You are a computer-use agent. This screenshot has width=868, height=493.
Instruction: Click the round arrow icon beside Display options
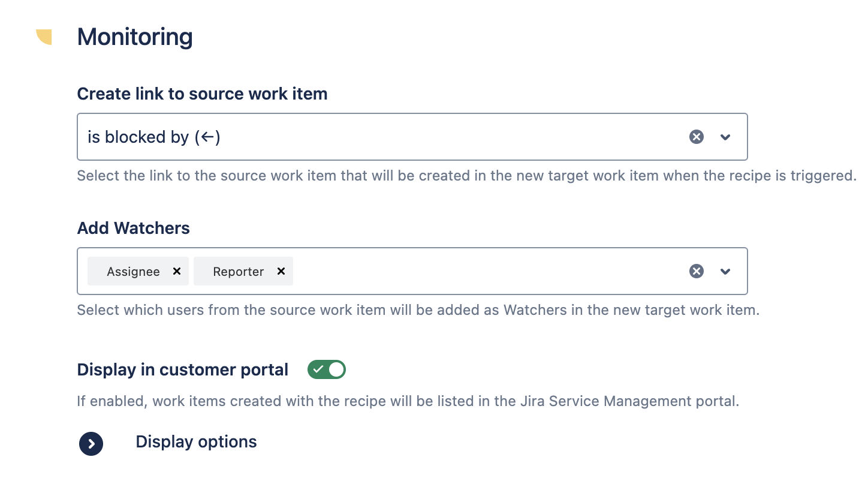click(91, 444)
